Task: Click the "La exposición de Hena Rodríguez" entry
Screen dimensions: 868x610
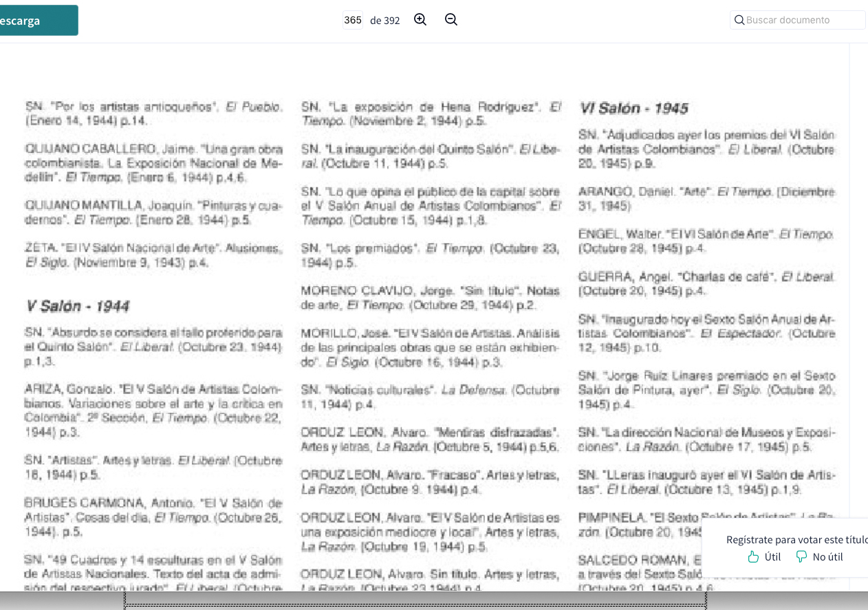Action: pyautogui.click(x=431, y=114)
